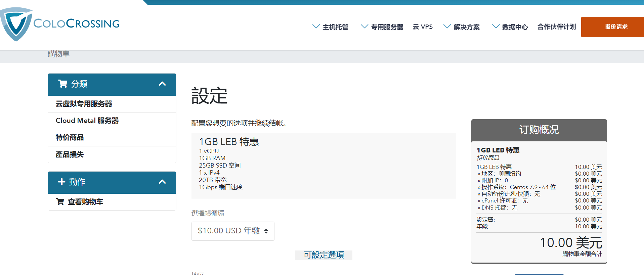Collapse the 分類 panel with its chevron

(x=162, y=84)
